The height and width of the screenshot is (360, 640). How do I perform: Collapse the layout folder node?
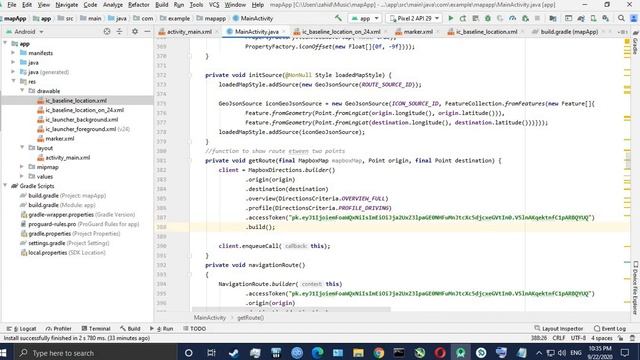tap(22, 148)
